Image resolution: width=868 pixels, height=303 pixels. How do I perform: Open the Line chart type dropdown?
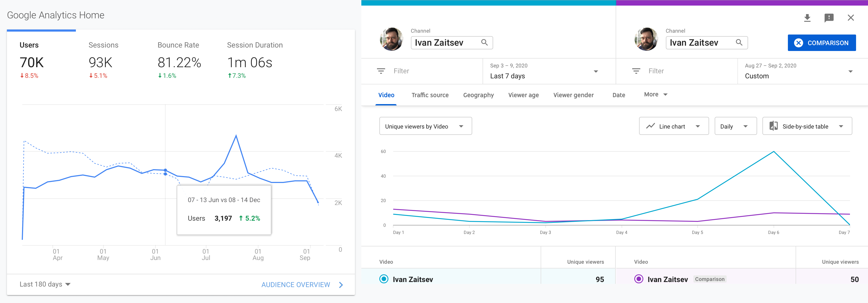point(674,126)
